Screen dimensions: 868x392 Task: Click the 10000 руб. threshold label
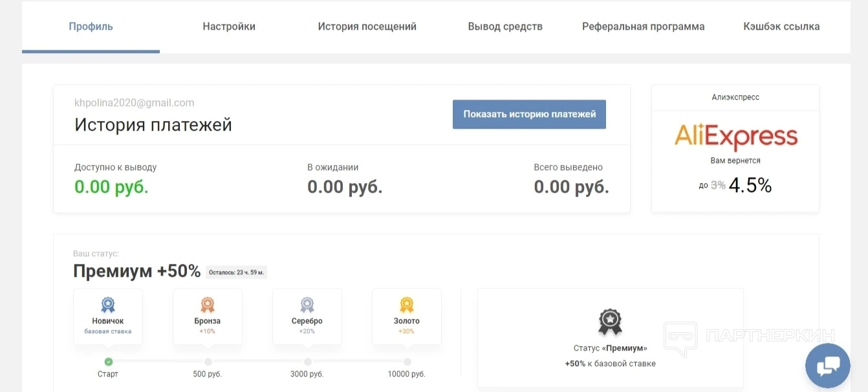[x=407, y=374]
